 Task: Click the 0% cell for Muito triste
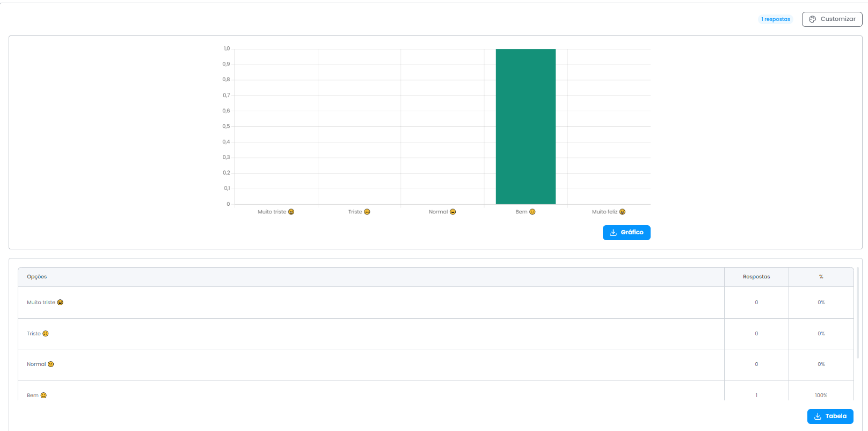click(x=821, y=303)
